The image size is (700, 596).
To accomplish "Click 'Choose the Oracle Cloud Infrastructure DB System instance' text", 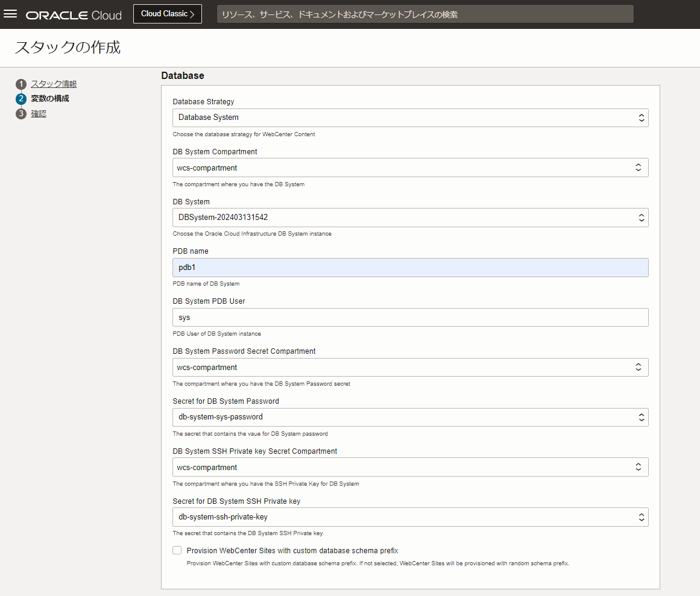I will point(252,234).
